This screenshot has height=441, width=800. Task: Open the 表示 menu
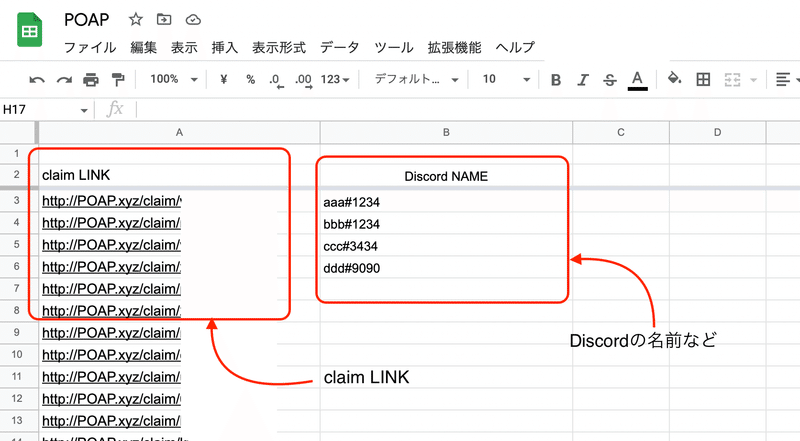coord(184,47)
